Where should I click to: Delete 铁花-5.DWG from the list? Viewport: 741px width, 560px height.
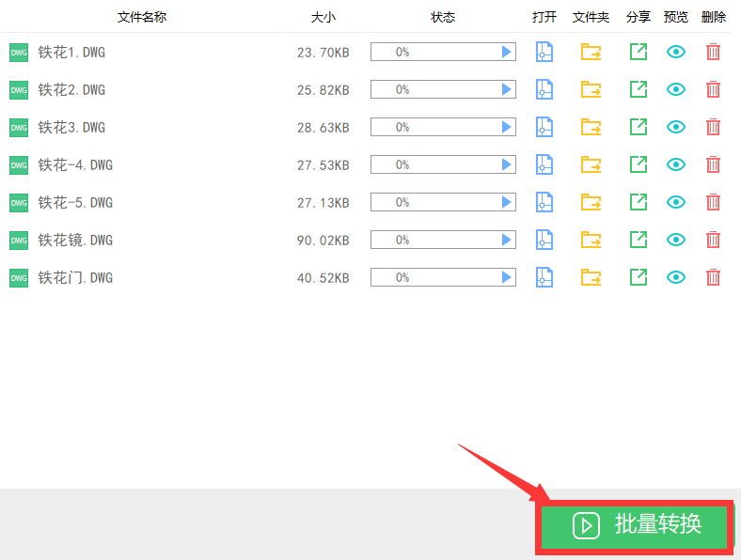(x=713, y=202)
